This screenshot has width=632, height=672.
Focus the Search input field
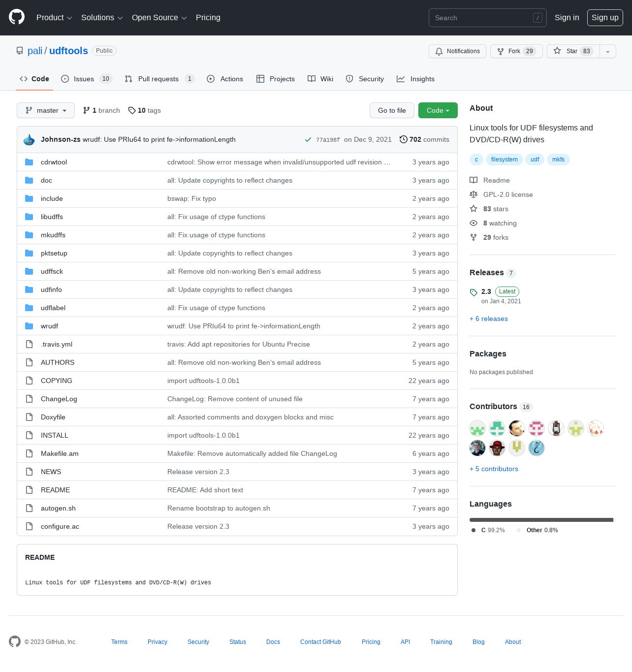487,18
